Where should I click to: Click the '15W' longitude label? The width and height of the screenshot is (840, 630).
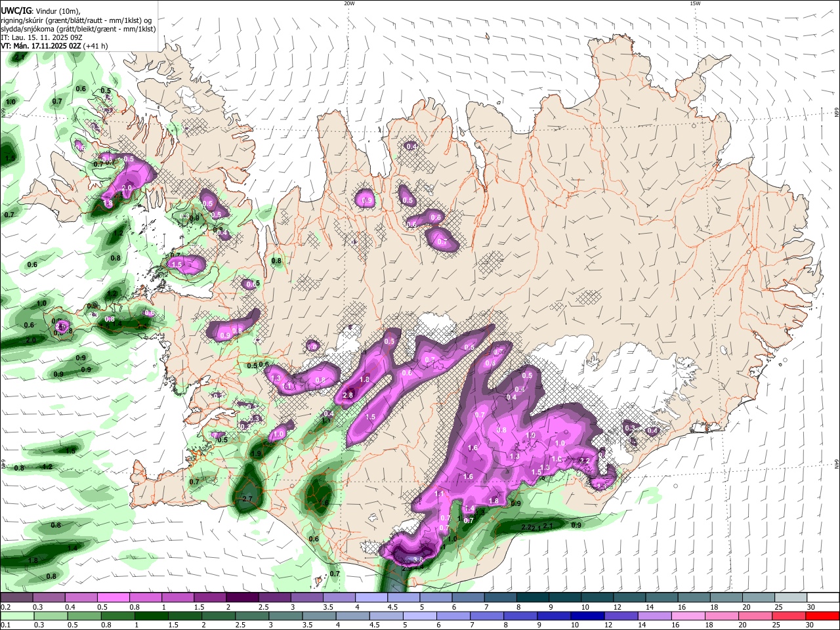(x=695, y=3)
